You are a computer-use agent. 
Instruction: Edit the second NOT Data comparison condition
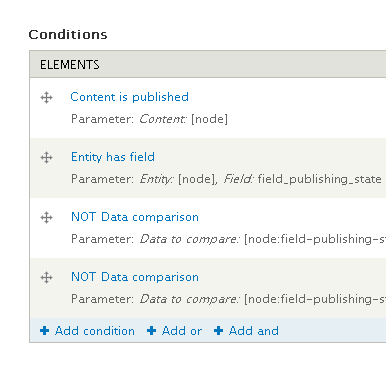point(135,277)
